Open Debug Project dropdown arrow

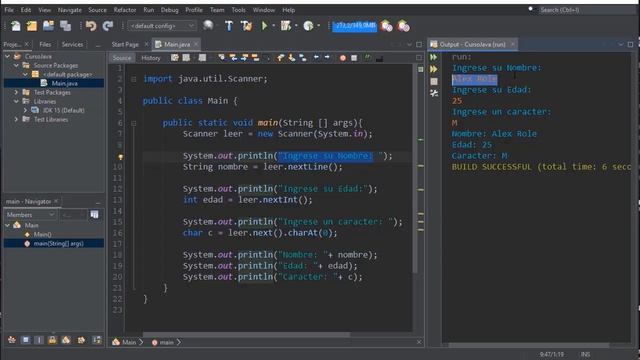pos(296,26)
